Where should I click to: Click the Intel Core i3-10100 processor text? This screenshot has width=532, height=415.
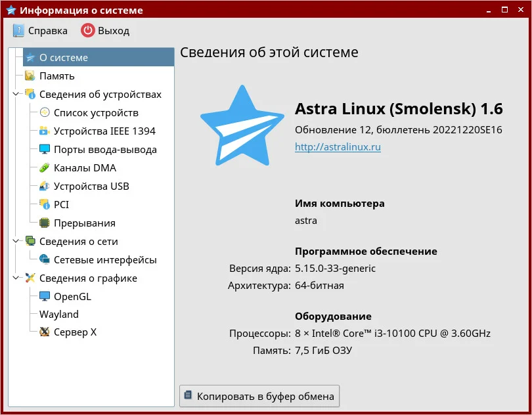pyautogui.click(x=393, y=333)
